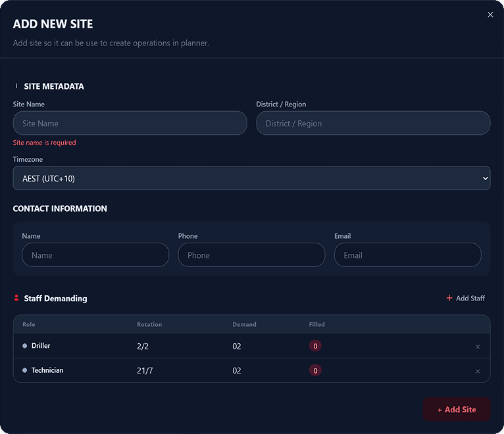
Task: Click the Rotation column header
Action: coord(149,324)
